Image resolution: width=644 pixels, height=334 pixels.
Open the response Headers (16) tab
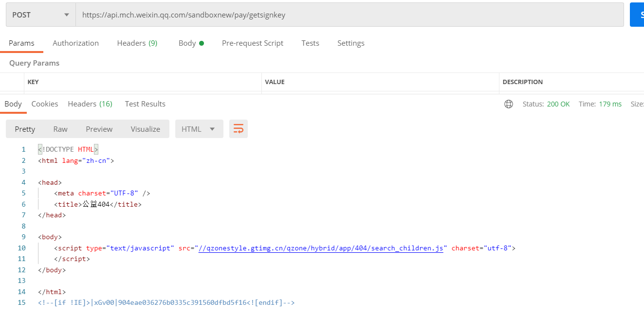pyautogui.click(x=90, y=104)
